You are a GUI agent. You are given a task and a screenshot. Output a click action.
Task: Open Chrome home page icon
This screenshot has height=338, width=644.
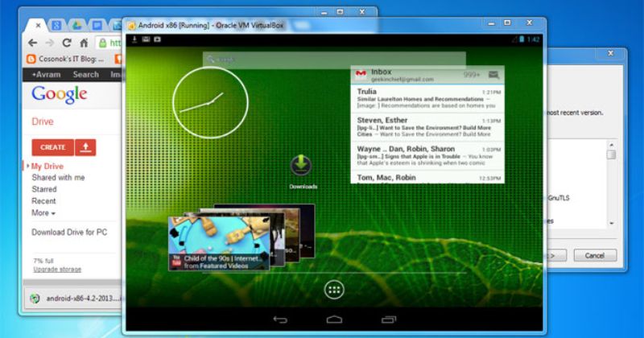[x=84, y=43]
